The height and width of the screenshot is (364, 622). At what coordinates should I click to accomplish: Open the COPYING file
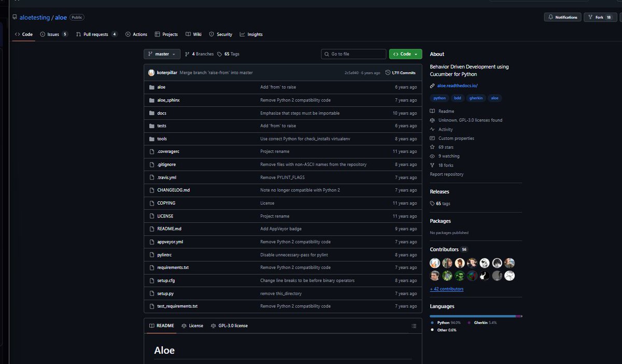point(166,203)
